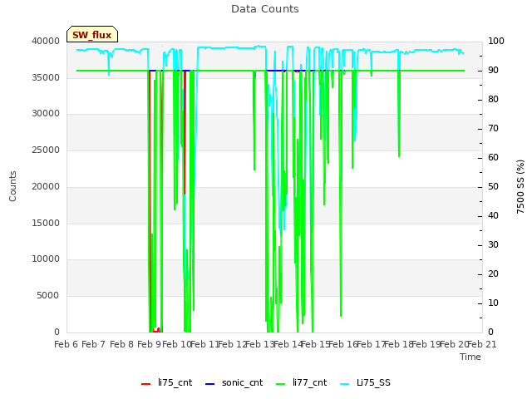Toggle the Li75_SS legend entry
This screenshot has width=532, height=399.
click(365, 382)
